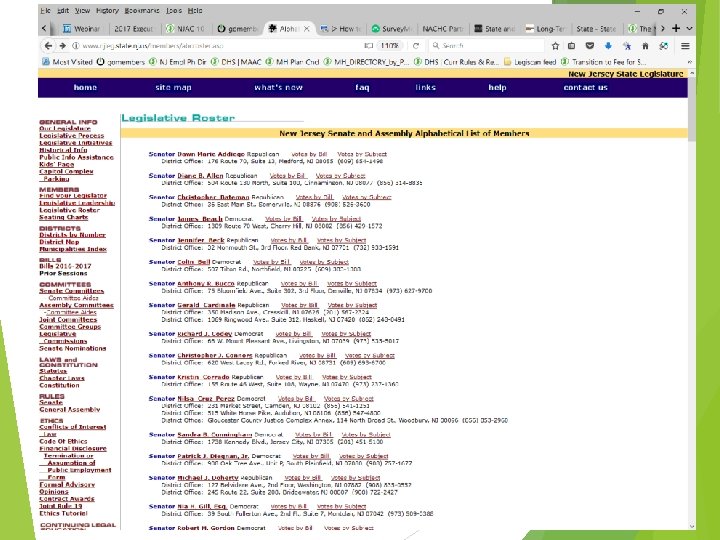Switch to the NACHC Part tab
The width and height of the screenshot is (720, 540).
coord(443,28)
